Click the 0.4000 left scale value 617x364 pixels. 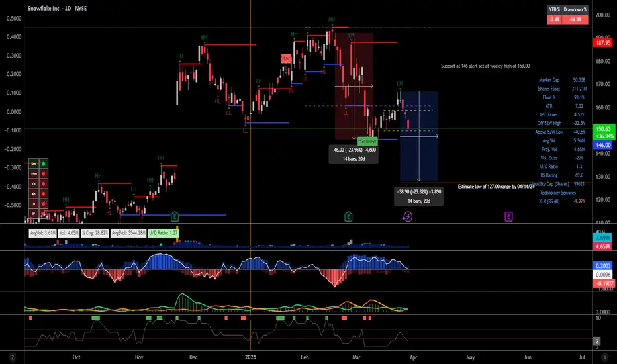click(14, 36)
